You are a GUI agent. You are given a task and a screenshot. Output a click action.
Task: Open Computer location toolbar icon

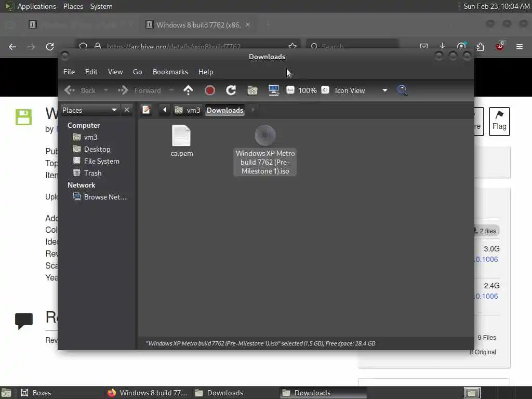click(273, 90)
